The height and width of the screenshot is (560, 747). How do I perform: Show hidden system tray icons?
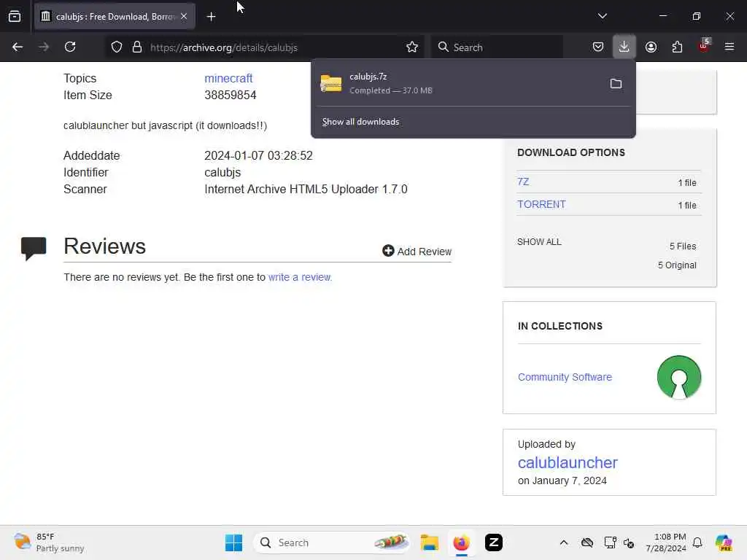click(x=564, y=542)
